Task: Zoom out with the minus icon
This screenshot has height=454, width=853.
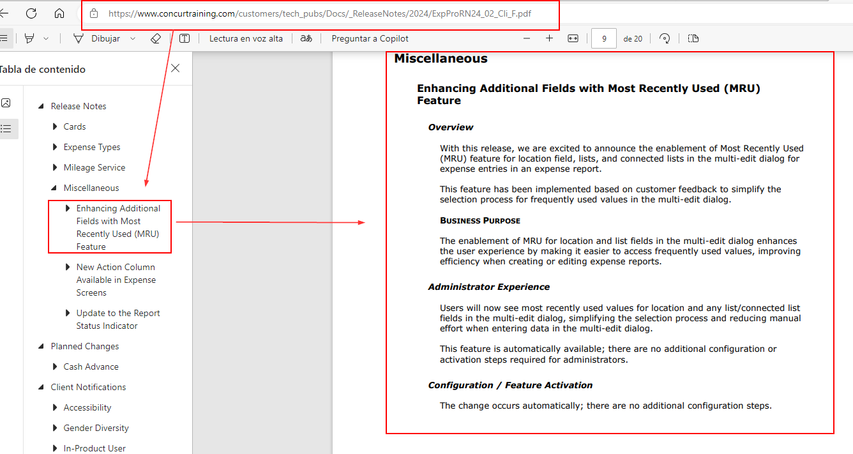Action: click(527, 39)
